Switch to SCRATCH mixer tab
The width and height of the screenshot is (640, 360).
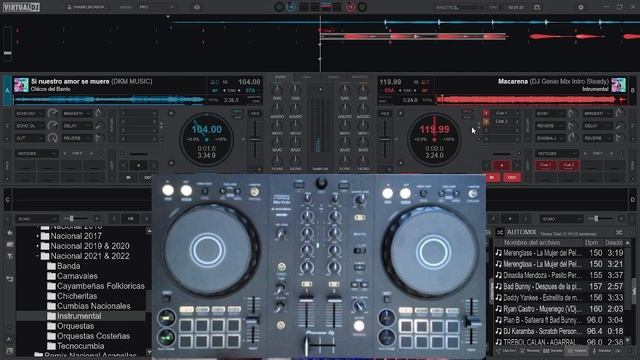333,77
